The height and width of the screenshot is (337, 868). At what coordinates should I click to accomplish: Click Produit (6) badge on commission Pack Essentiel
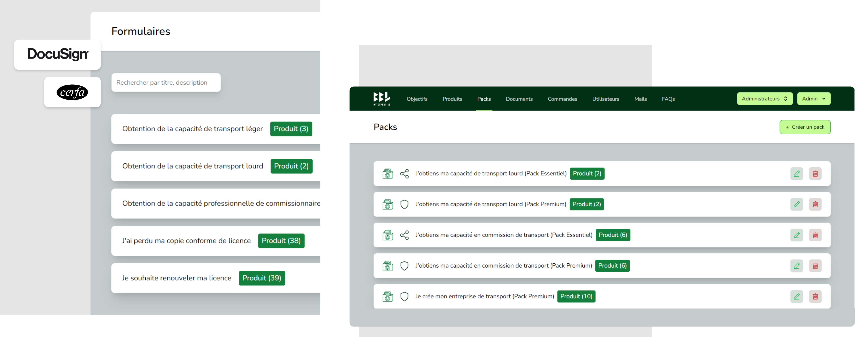(613, 235)
